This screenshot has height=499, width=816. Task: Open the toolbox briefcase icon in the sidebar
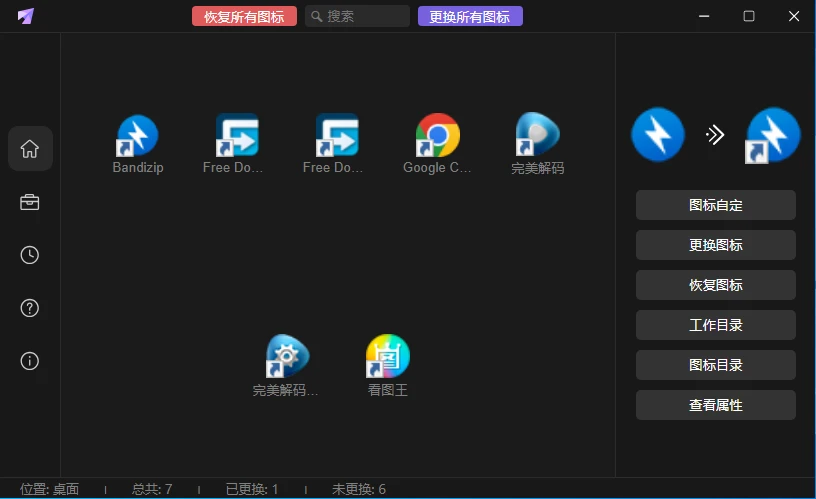(30, 202)
